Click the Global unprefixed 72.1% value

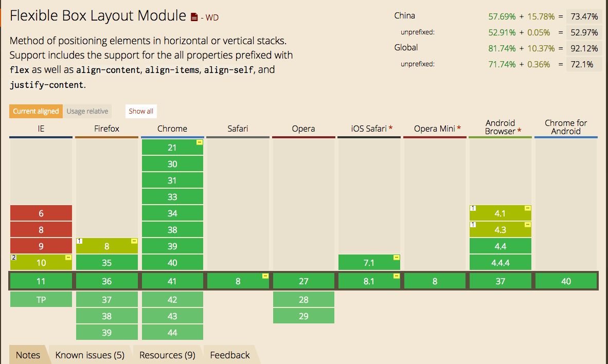click(584, 64)
